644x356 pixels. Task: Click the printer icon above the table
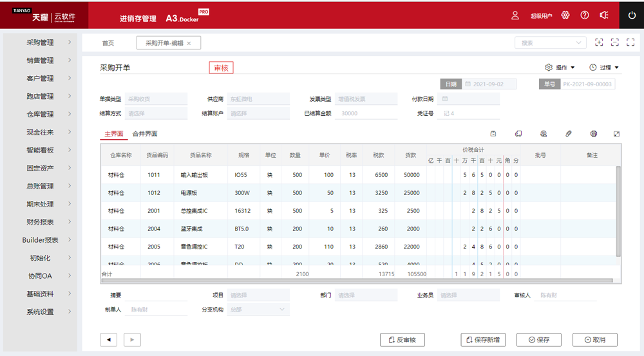point(593,134)
